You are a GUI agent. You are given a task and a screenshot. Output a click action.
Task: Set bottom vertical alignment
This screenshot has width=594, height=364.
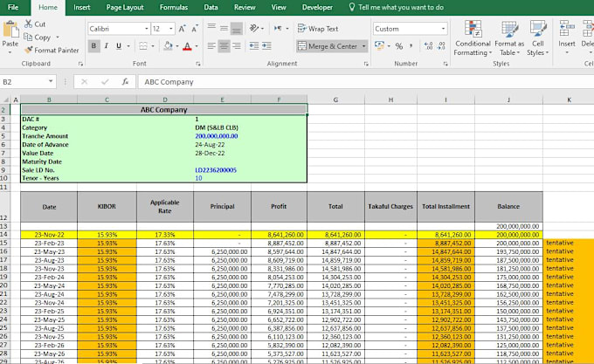coord(237,29)
